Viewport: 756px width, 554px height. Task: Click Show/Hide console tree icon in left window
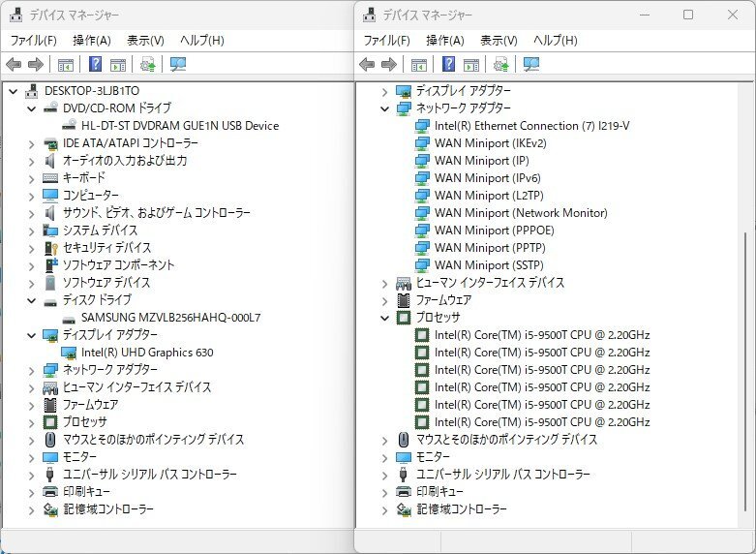pyautogui.click(x=66, y=64)
